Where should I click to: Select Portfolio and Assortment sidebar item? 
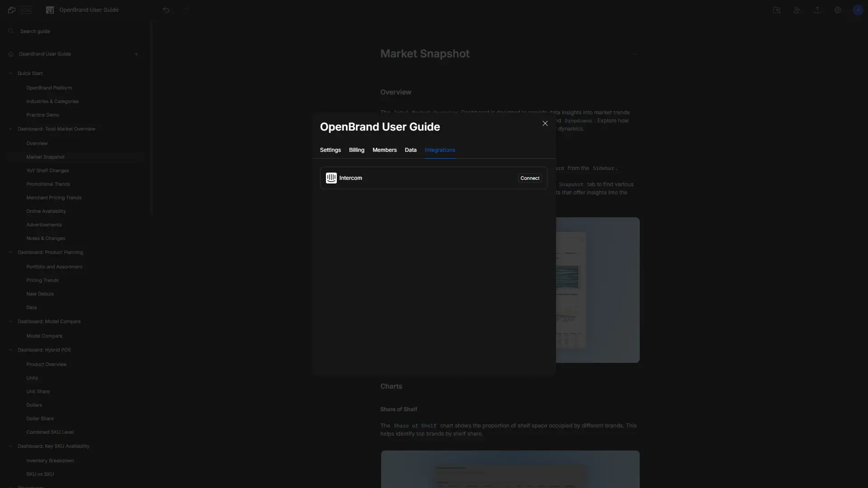pos(54,266)
